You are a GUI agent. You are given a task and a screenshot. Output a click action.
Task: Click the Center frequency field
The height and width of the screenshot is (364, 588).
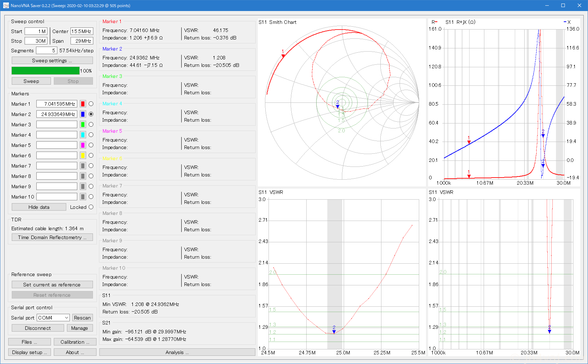coord(82,31)
